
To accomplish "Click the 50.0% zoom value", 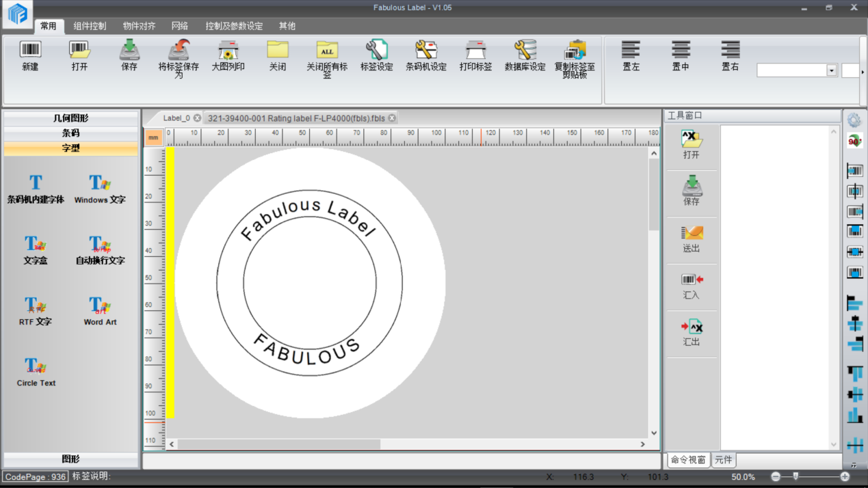I will pyautogui.click(x=744, y=476).
